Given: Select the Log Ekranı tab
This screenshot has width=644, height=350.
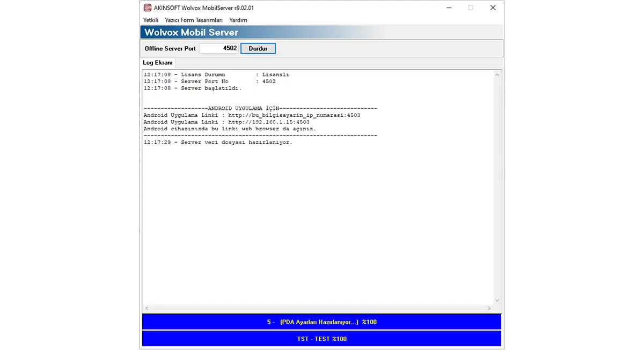Looking at the screenshot, I should (x=158, y=63).
